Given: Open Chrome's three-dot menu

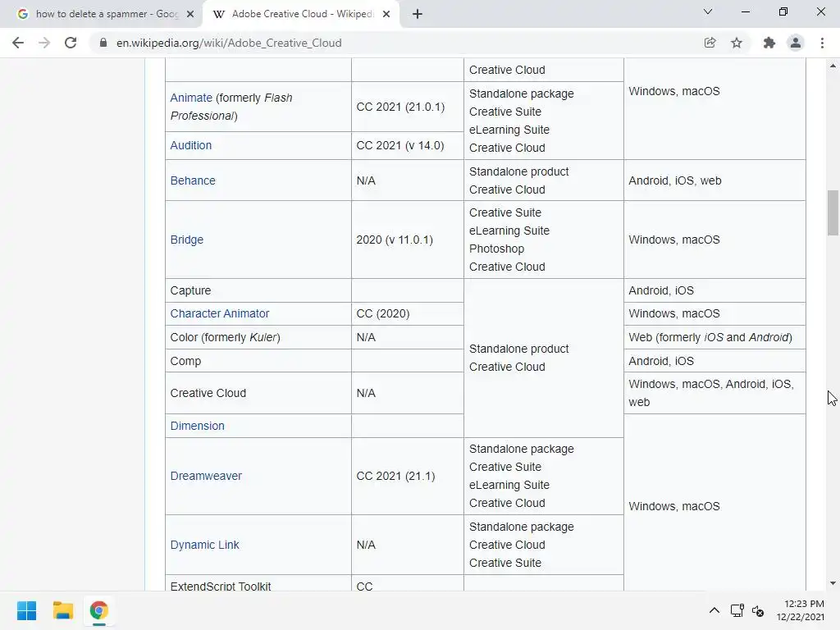Looking at the screenshot, I should tap(822, 43).
